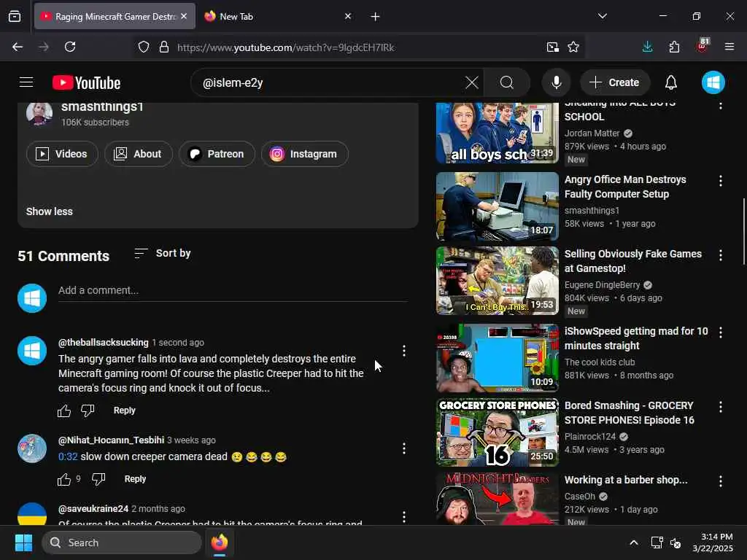Open options menu for @saveukraine24 comment

point(404,517)
